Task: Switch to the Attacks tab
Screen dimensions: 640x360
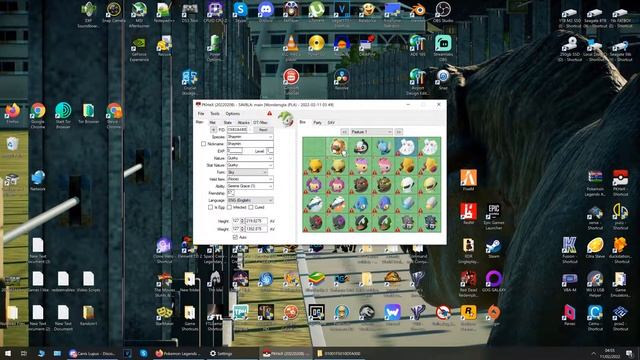Action: coord(244,122)
